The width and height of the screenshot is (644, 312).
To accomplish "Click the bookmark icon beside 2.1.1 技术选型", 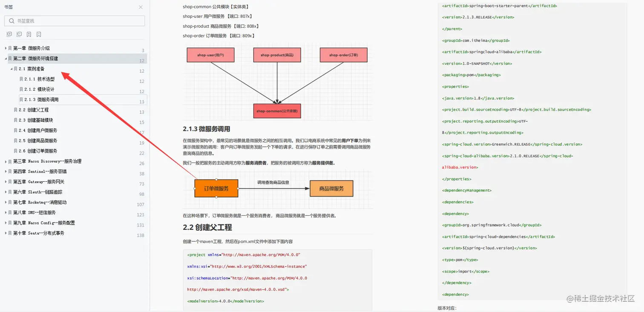I will pos(20,79).
